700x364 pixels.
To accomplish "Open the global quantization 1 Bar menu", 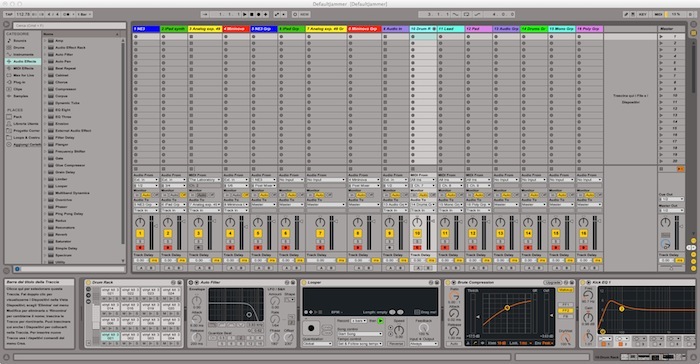I will (84, 14).
